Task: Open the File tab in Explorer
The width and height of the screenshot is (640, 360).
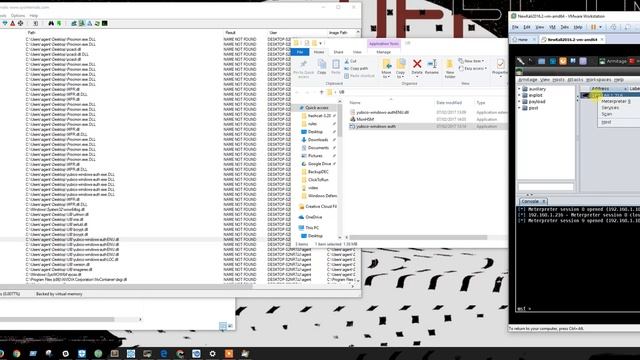Action: [x=300, y=52]
